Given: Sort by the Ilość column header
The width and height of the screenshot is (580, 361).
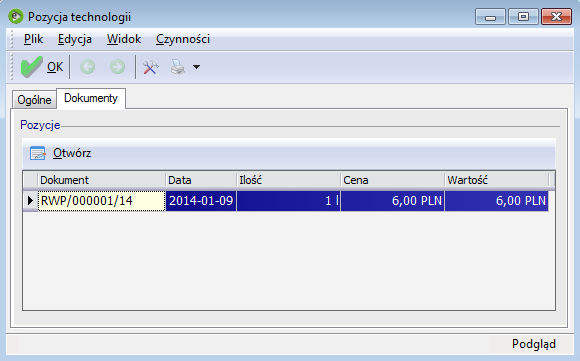Looking at the screenshot, I should 288,180.
